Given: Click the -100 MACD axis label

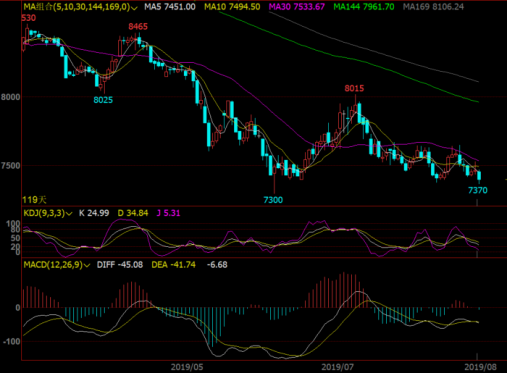Looking at the screenshot, I should pyautogui.click(x=11, y=342).
